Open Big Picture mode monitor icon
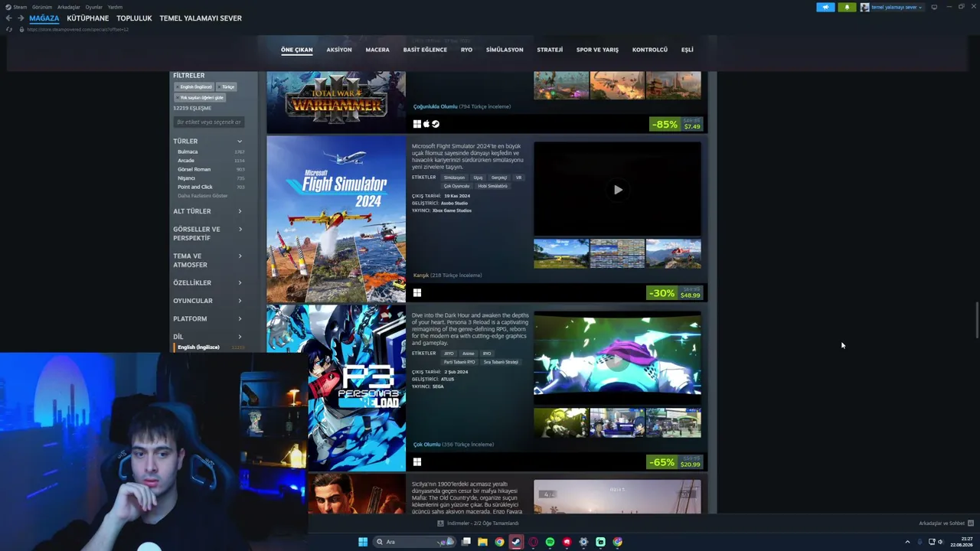Image resolution: width=980 pixels, height=551 pixels. (x=934, y=7)
